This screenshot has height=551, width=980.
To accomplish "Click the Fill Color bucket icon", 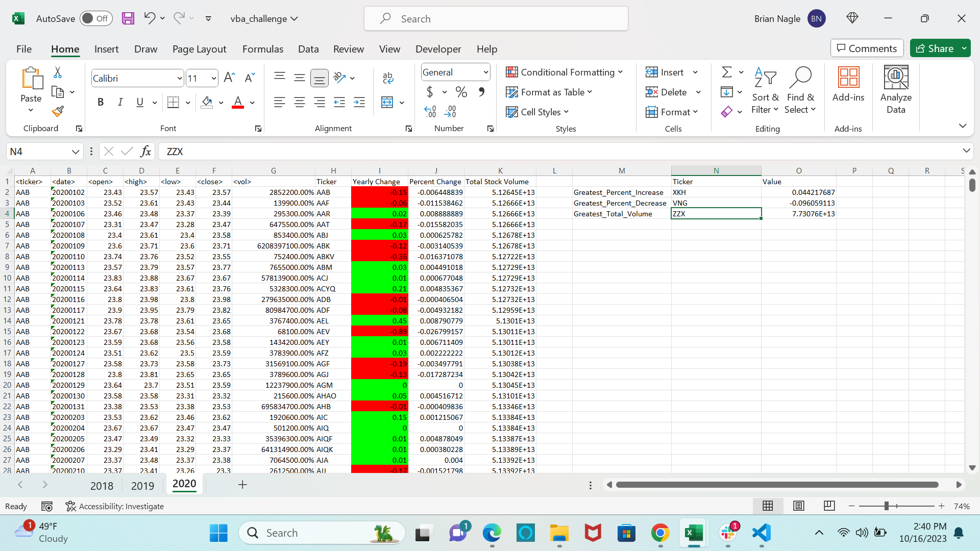I will (x=207, y=102).
